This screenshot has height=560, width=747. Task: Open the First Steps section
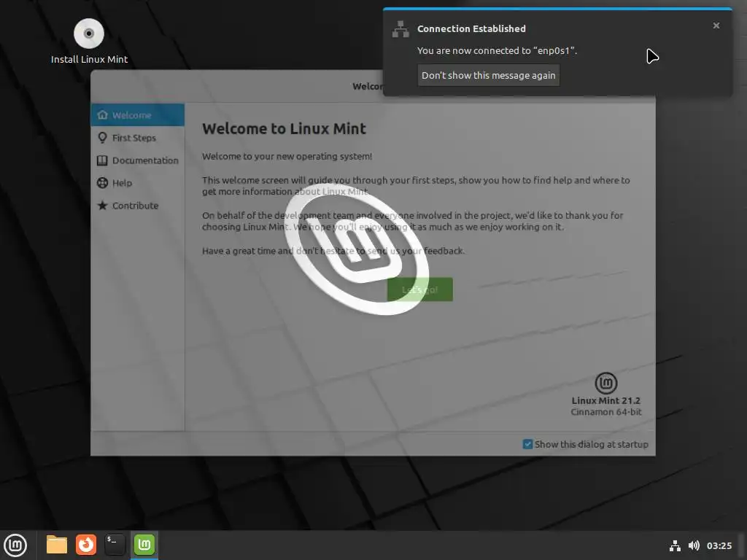[x=138, y=138]
